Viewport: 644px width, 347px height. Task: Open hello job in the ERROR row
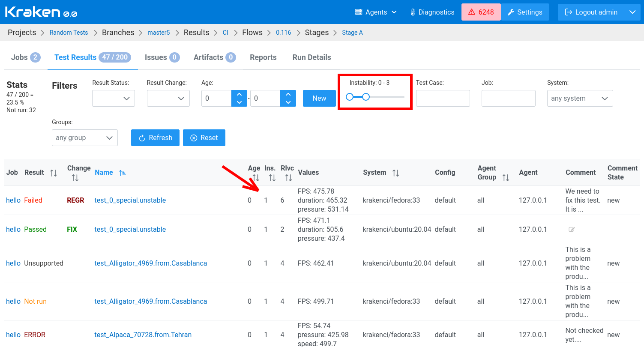(13, 335)
